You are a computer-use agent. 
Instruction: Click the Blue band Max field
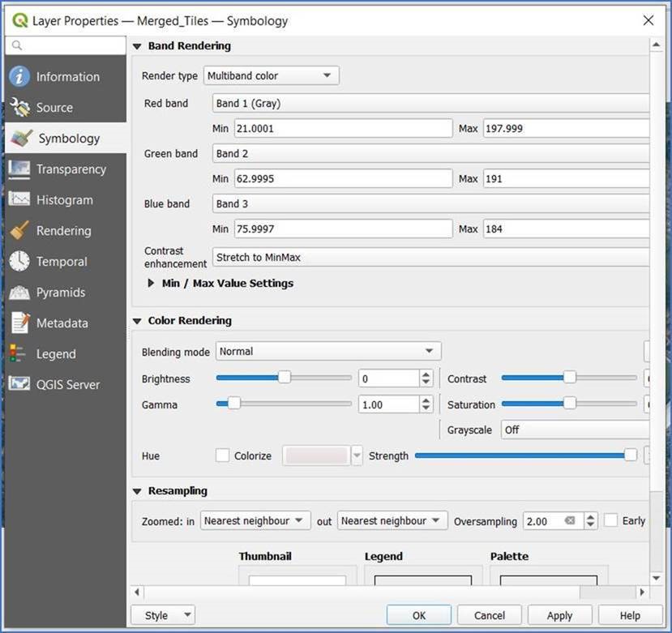click(x=566, y=229)
